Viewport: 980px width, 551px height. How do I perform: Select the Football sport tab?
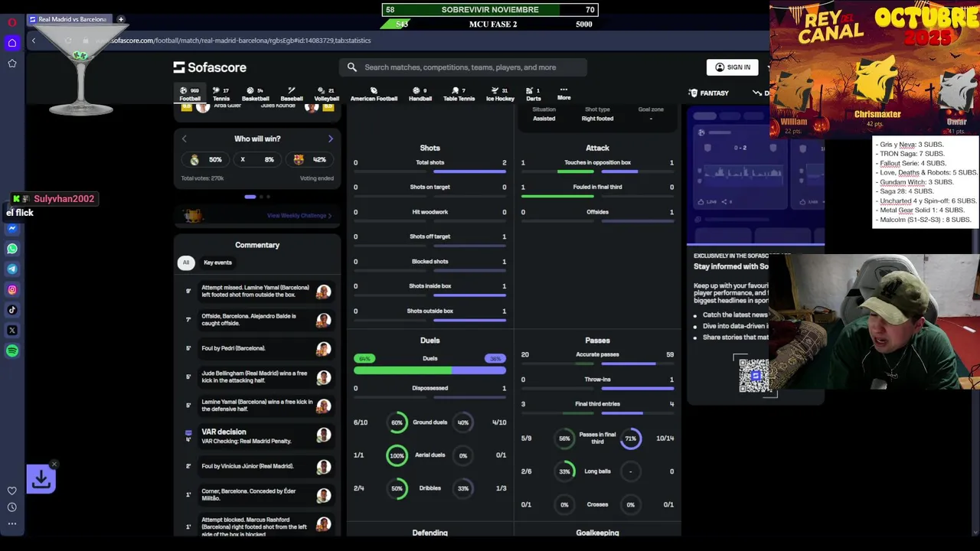[x=190, y=94]
